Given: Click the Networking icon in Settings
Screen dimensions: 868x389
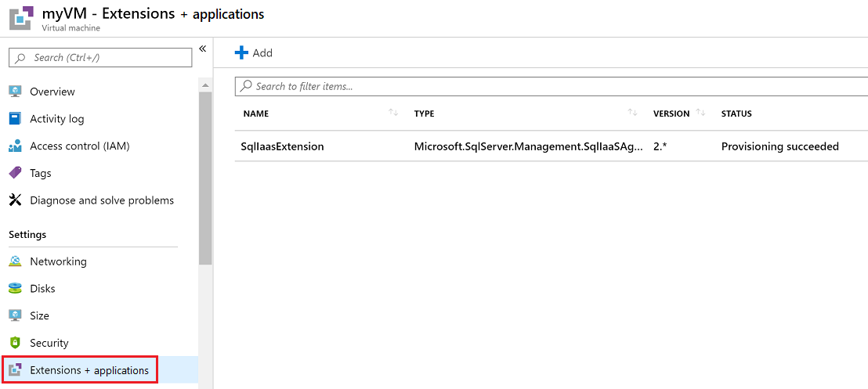Looking at the screenshot, I should pyautogui.click(x=15, y=261).
